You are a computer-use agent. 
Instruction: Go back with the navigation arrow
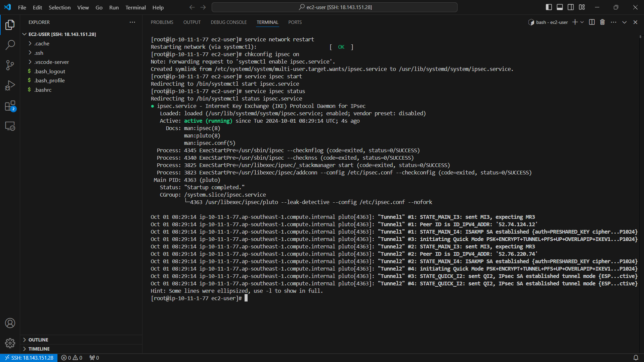192,7
